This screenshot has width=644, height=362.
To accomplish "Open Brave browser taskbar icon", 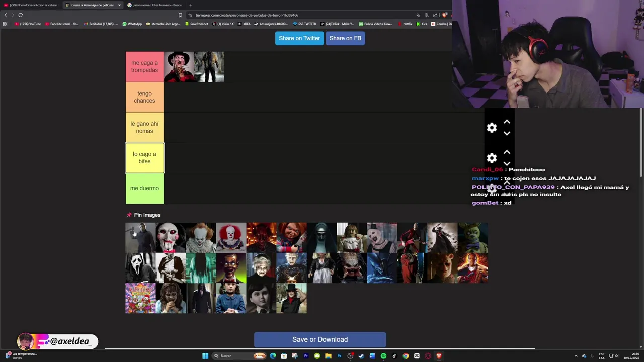I will 439,356.
